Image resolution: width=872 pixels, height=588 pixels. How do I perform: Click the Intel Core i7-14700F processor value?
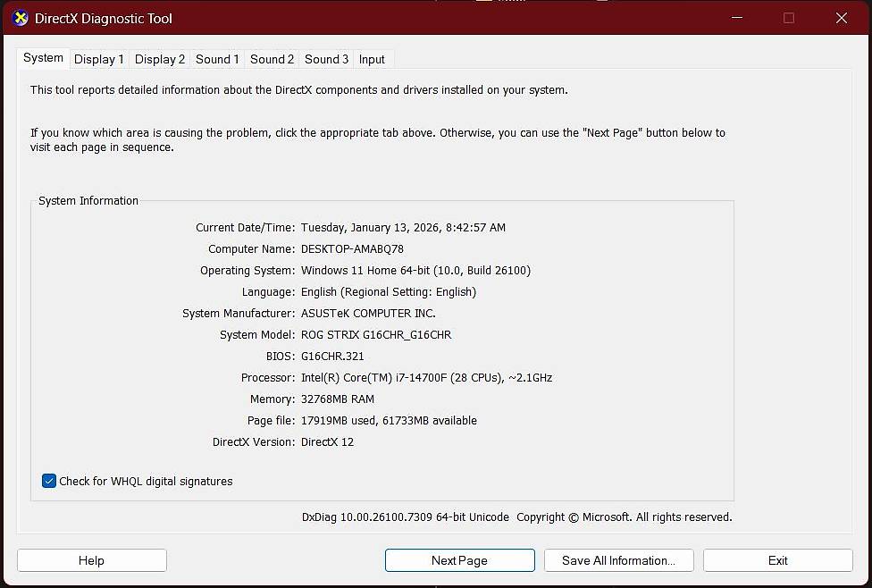click(x=426, y=378)
